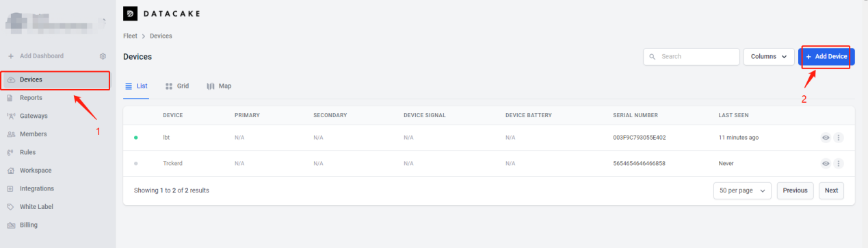This screenshot has width=868, height=248.
Task: Switch to the Grid tab
Action: point(177,86)
